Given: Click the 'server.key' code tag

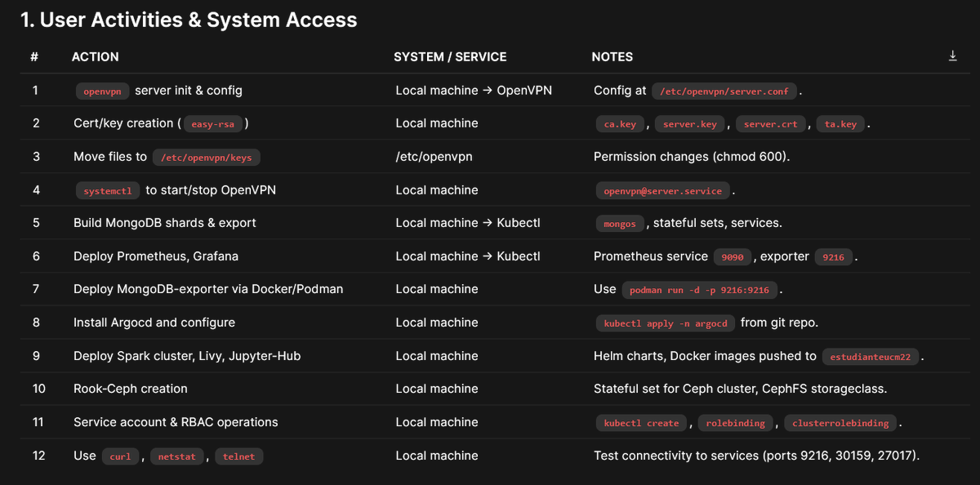Looking at the screenshot, I should click(x=690, y=124).
